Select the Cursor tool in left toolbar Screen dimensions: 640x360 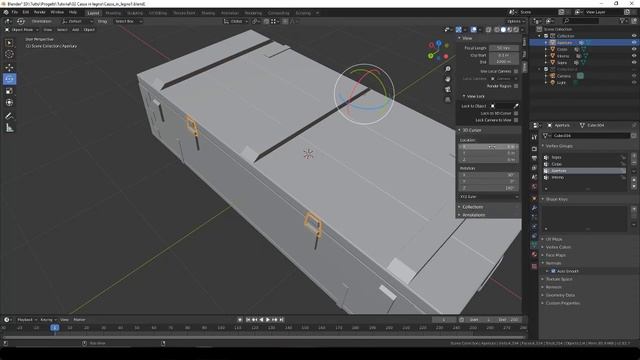9,54
